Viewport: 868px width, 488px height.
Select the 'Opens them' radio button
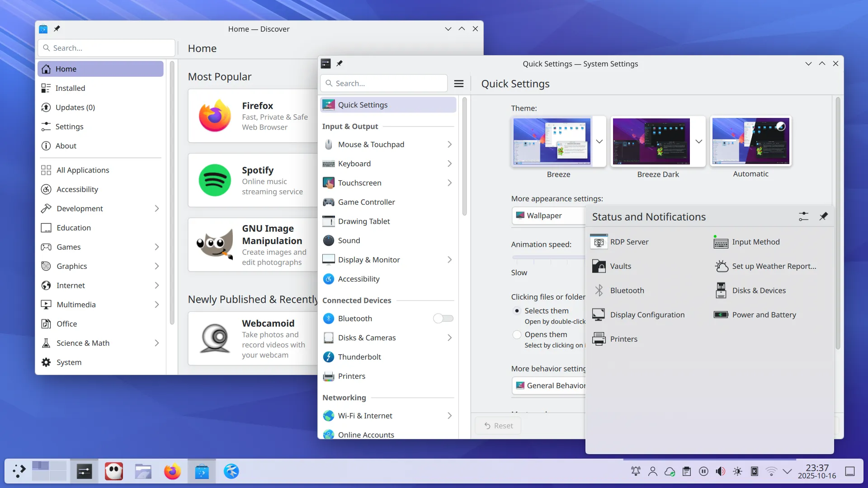click(x=516, y=334)
